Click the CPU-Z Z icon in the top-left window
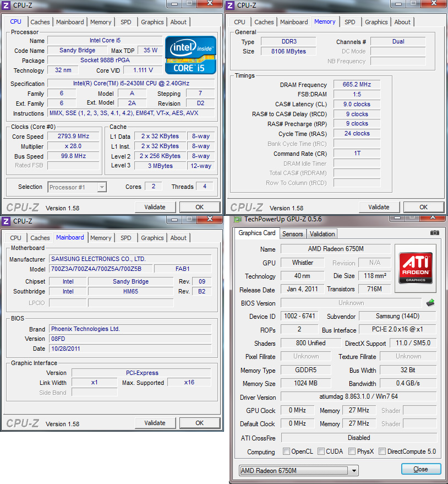The height and width of the screenshot is (484, 448). pos(6,6)
